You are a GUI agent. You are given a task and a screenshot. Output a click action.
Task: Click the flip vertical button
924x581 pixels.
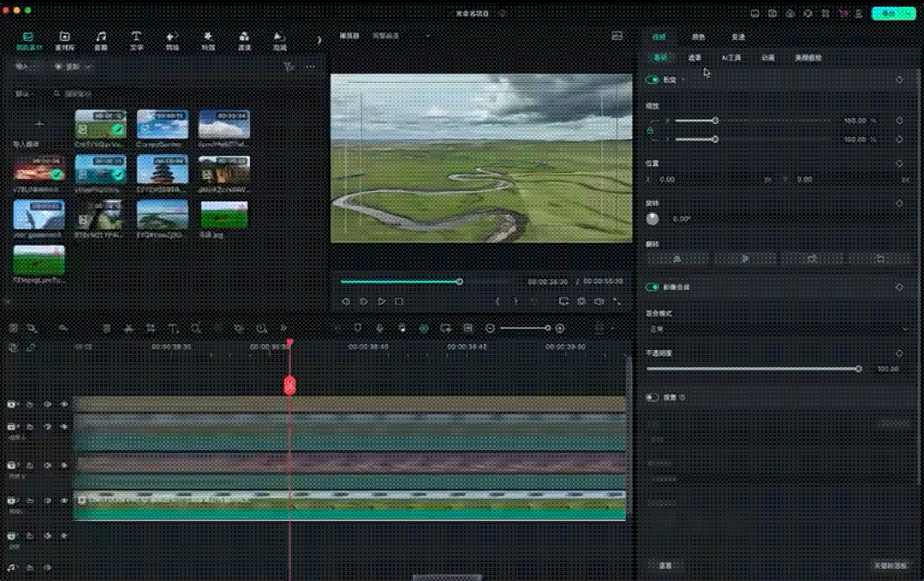(745, 259)
